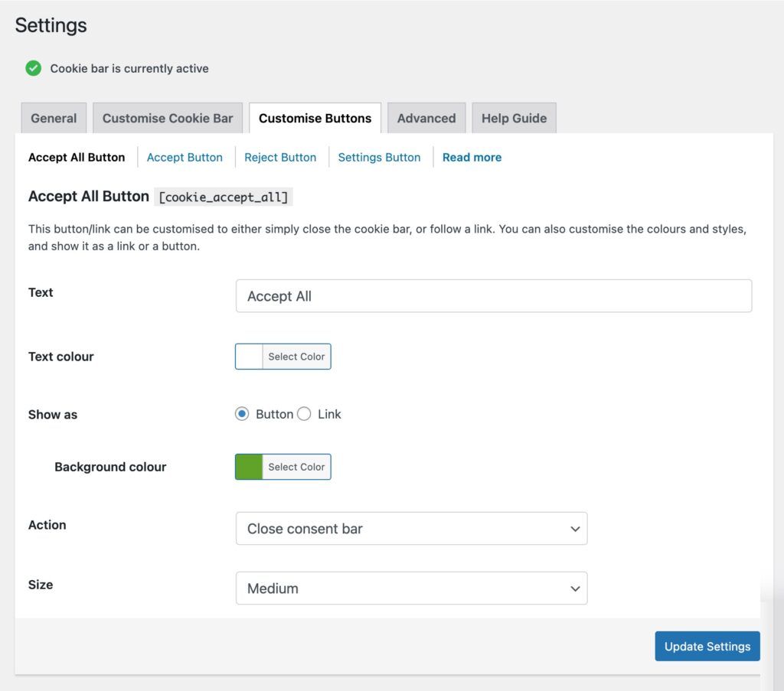Open the Customise Cookie Bar tab
The height and width of the screenshot is (691, 784).
click(168, 118)
